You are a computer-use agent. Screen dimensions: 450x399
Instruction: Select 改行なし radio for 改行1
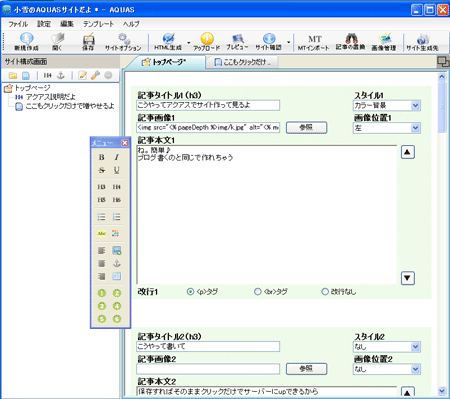coord(325,292)
